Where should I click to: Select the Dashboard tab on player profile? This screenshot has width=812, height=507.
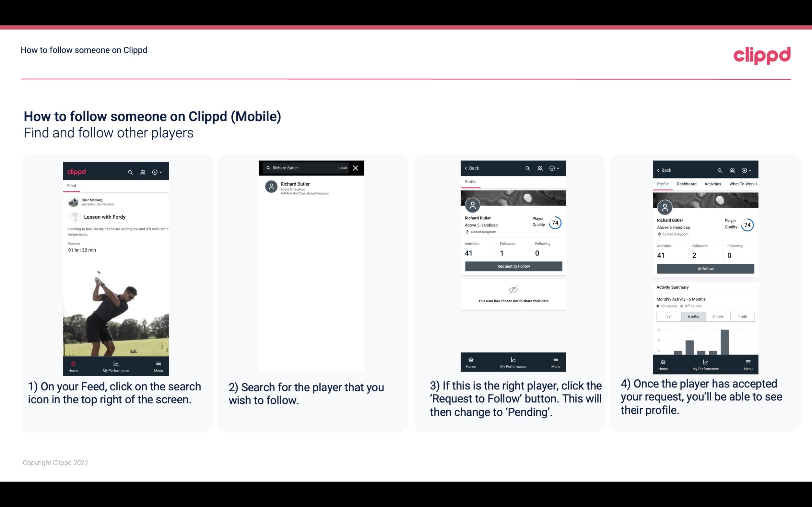tap(687, 184)
